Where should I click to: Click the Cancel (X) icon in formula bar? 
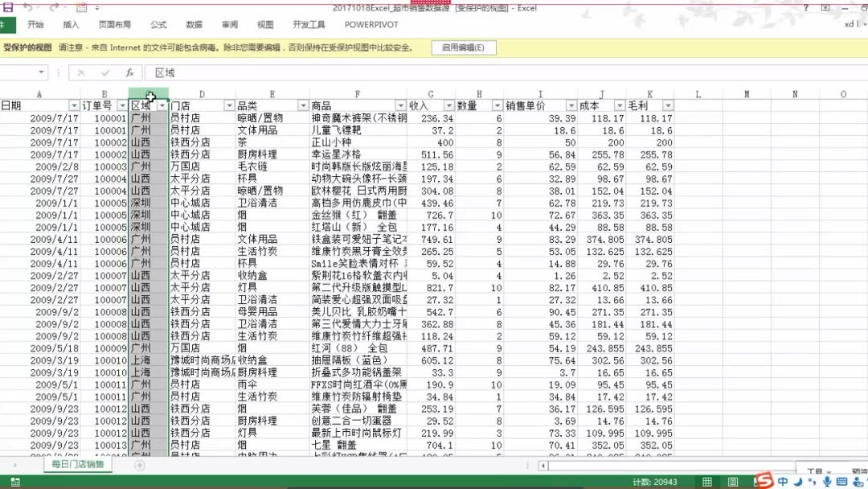80,72
